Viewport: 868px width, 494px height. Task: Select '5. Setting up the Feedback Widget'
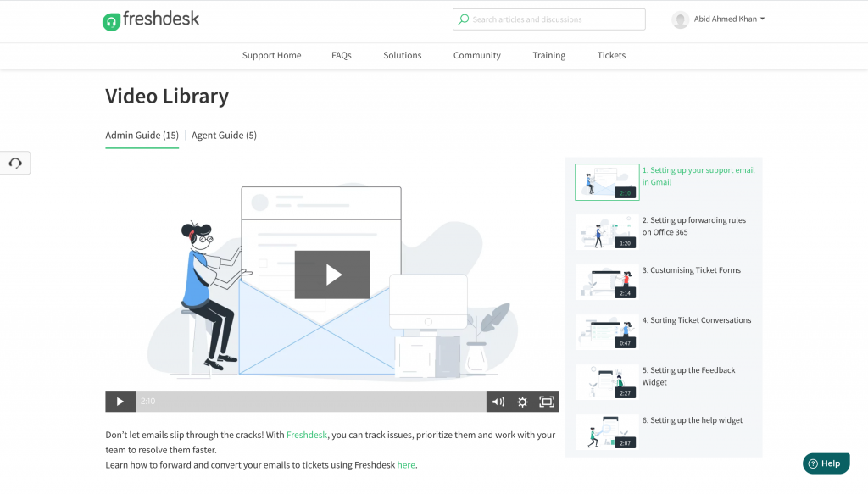point(688,376)
